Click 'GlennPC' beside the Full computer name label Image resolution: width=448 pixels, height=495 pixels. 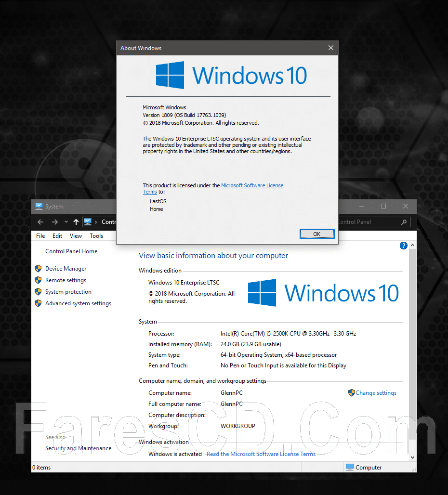pos(231,404)
